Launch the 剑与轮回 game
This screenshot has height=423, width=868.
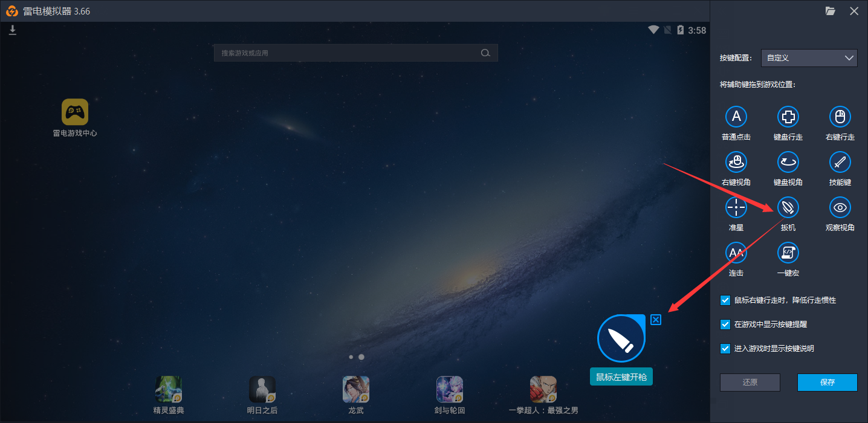[x=450, y=389]
